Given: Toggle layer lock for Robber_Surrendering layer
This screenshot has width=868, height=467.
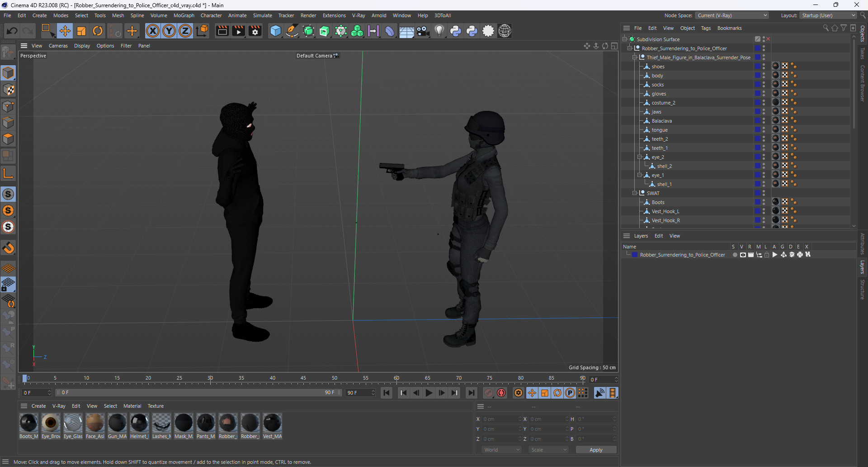Looking at the screenshot, I should click(767, 255).
